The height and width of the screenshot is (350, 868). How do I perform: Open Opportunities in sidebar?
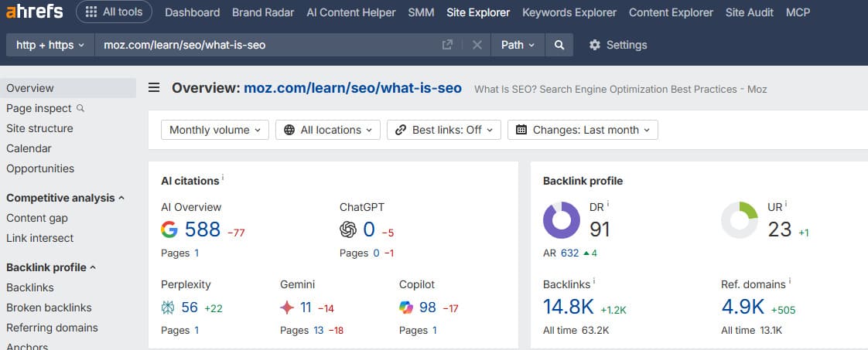click(40, 168)
